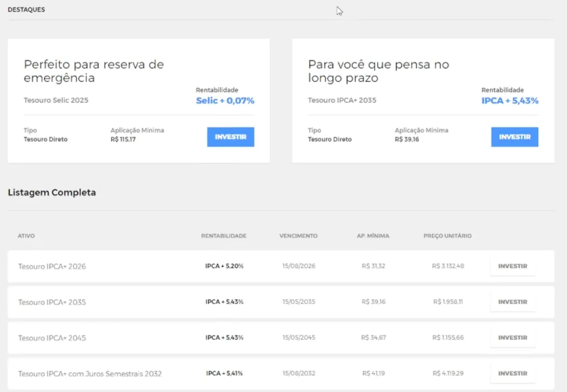The width and height of the screenshot is (567, 392).
Task: Click the blue IPCA + 5,43% card value
Action: (510, 101)
